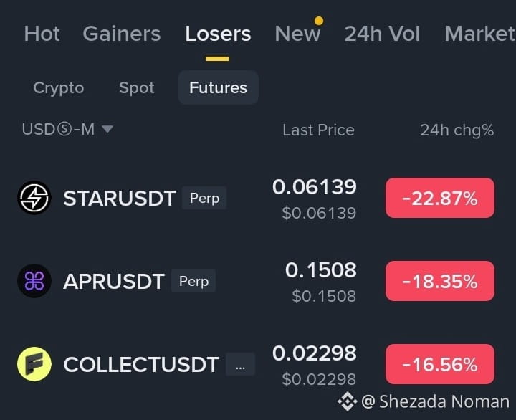Open the 24h Vol tab
This screenshot has height=420, width=516.
pos(382,34)
